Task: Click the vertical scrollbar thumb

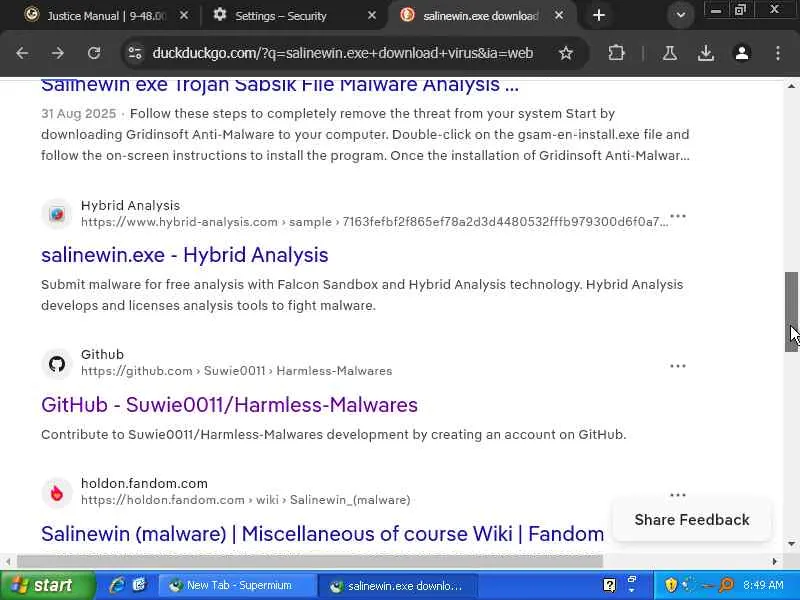Action: coord(791,312)
